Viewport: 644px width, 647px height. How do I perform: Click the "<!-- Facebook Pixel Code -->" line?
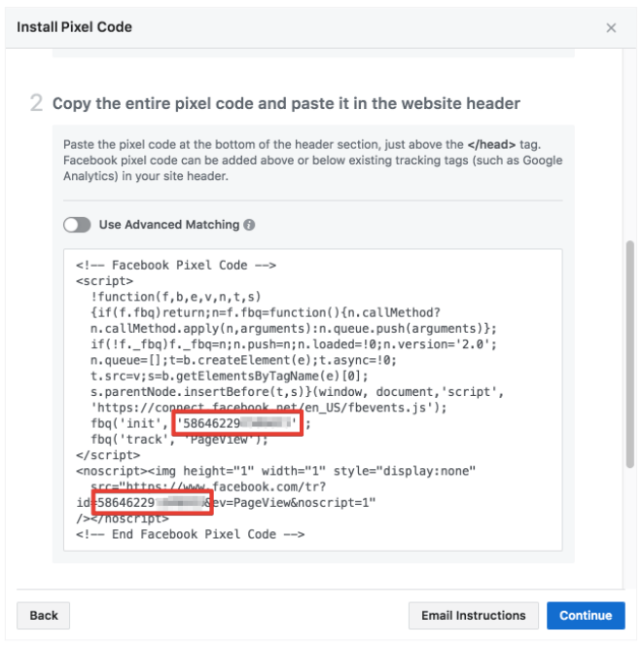click(176, 265)
